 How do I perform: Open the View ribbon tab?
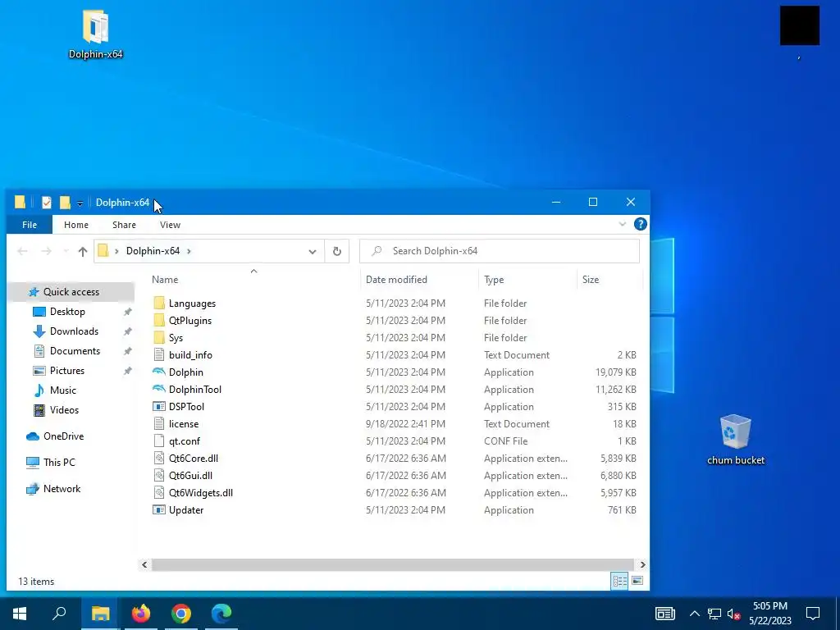point(170,225)
